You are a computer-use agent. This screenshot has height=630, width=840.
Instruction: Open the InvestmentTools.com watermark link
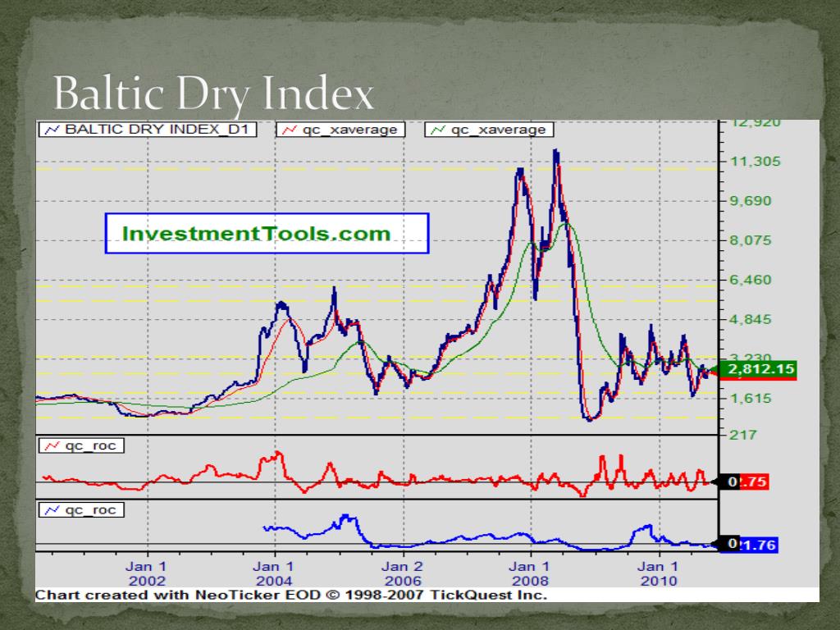click(267, 234)
